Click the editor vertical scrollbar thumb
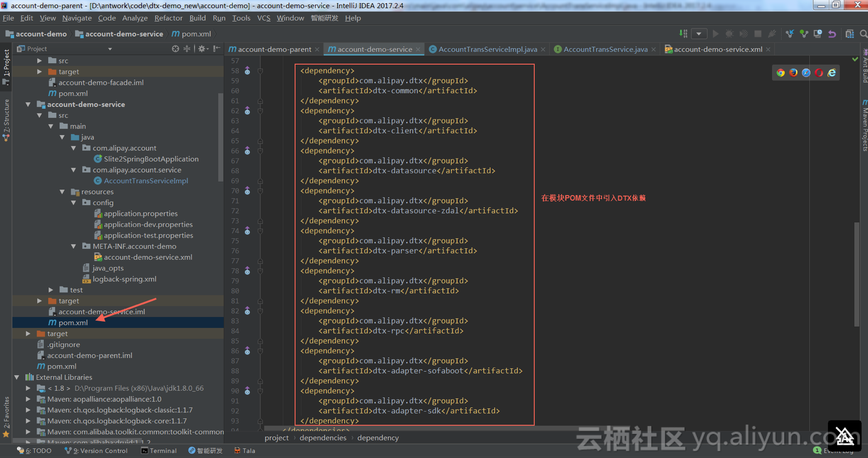 tap(856, 274)
